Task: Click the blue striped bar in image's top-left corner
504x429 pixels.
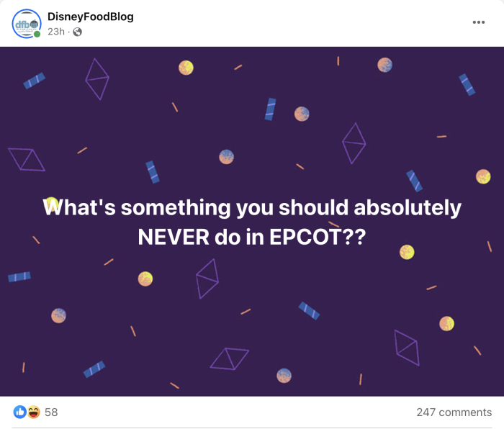Action: [x=34, y=81]
